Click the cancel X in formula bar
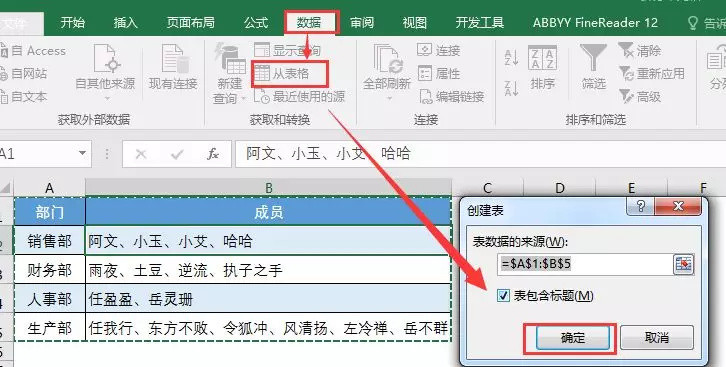The width and height of the screenshot is (726, 367). pos(141,154)
